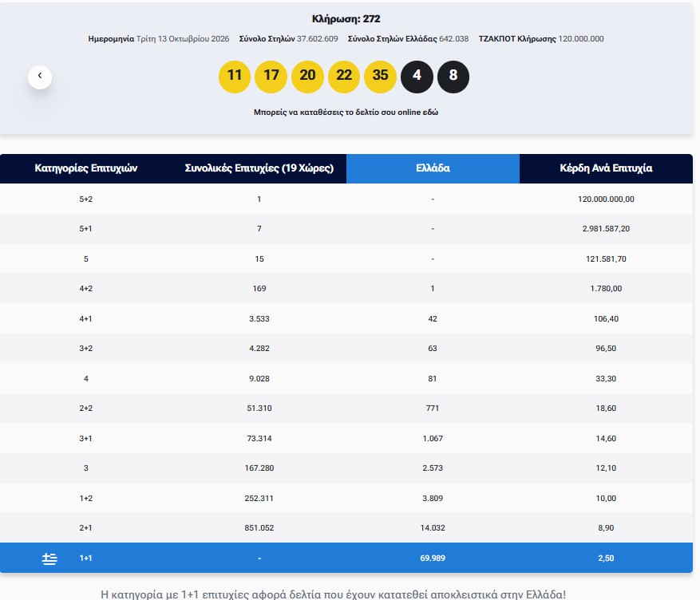Viewport: 700px width, 600px height.
Task: Click prize amount 2,50
Action: pos(606,558)
